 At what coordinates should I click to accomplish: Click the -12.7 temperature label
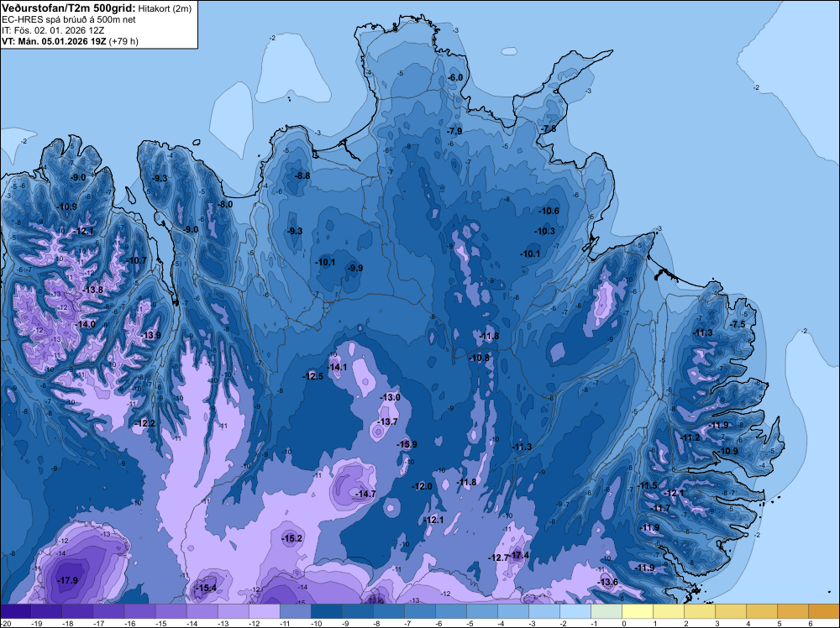tap(498, 557)
